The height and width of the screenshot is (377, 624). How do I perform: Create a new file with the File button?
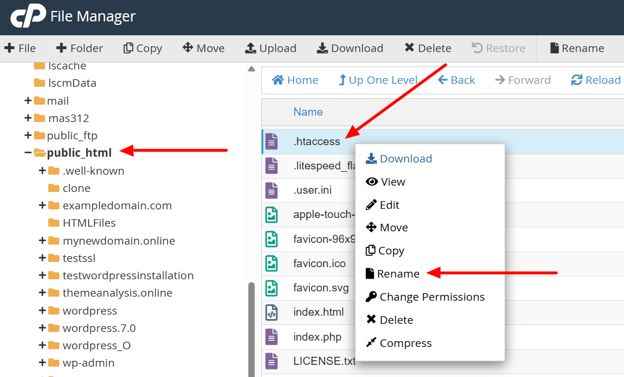pos(20,48)
